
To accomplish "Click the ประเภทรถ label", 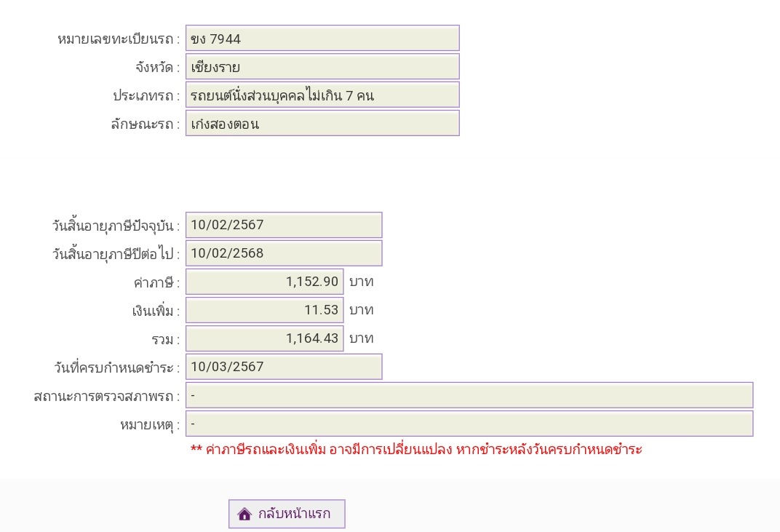I will click(x=146, y=95).
